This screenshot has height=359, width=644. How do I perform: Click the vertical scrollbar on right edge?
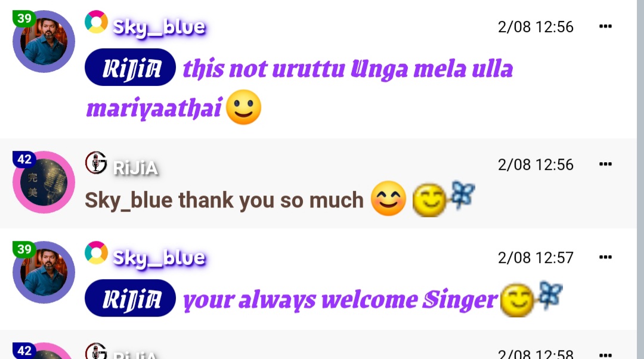pos(640,179)
